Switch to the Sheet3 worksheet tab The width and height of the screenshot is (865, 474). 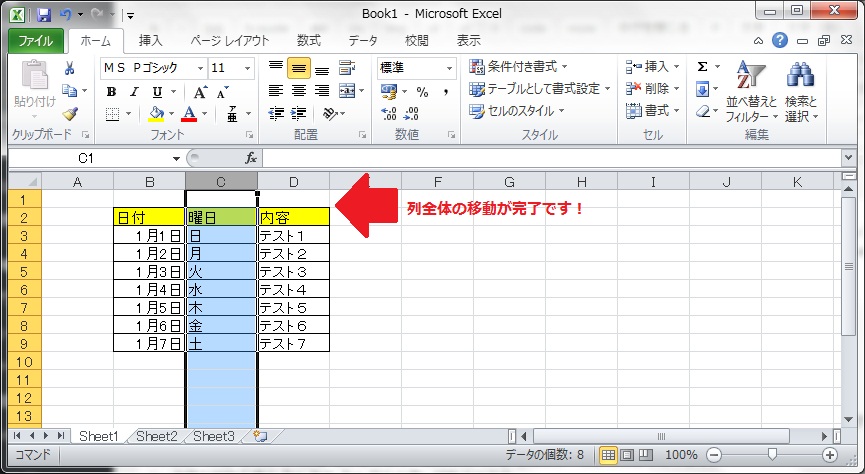click(214, 436)
